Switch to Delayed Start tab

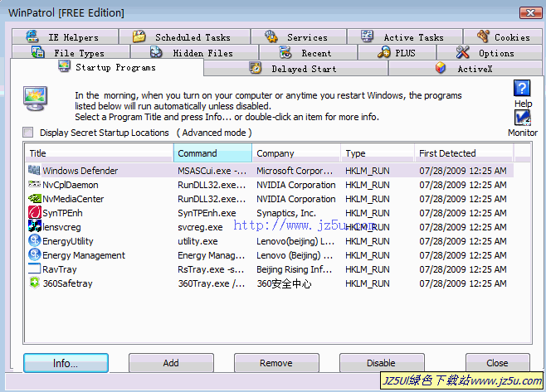point(296,69)
